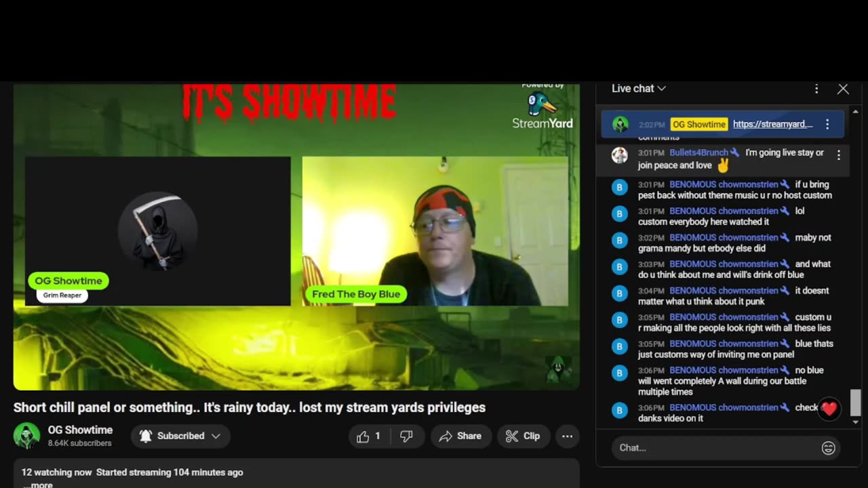Image resolution: width=868 pixels, height=488 pixels.
Task: Click avatar of 'if u bring pest' message
Action: 620,187
